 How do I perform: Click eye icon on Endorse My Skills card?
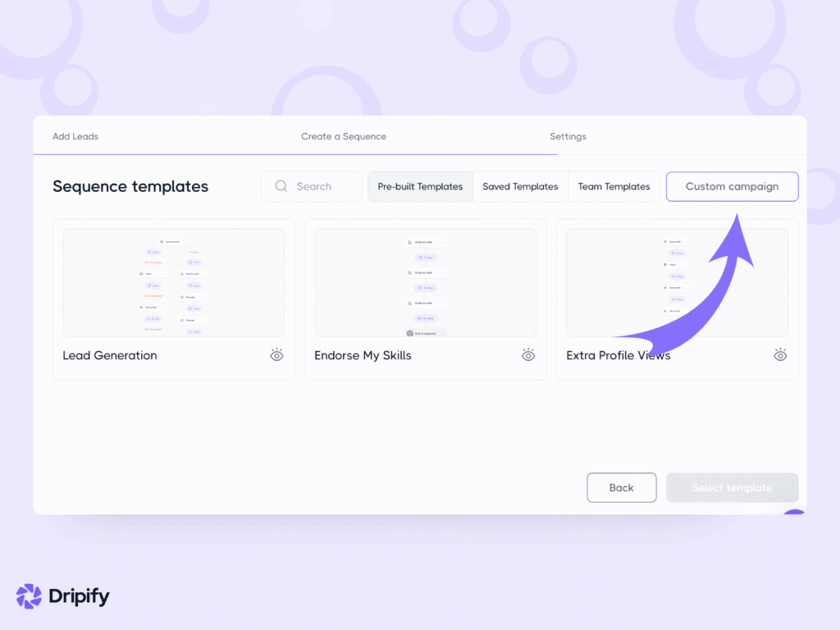point(528,355)
